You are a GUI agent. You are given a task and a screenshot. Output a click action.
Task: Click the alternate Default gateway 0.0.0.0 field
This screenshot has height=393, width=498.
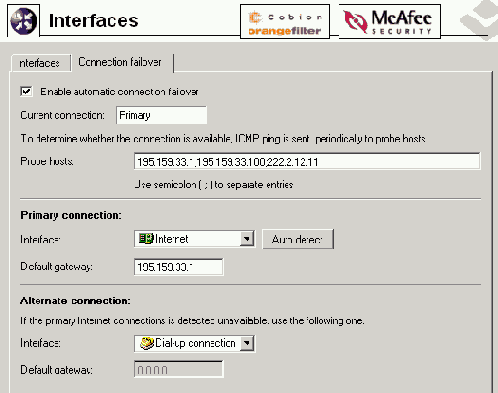[179, 369]
